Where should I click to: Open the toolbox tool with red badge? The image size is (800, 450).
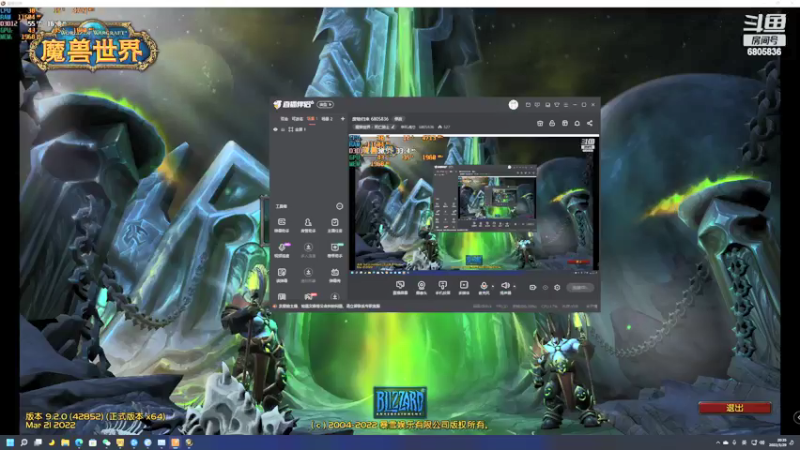(309, 296)
